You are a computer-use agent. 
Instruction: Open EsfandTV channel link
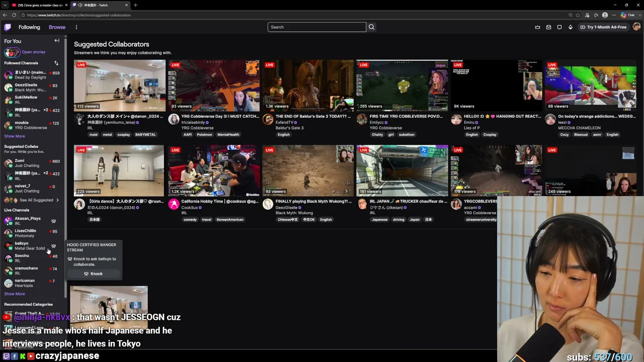pyautogui.click(x=284, y=122)
